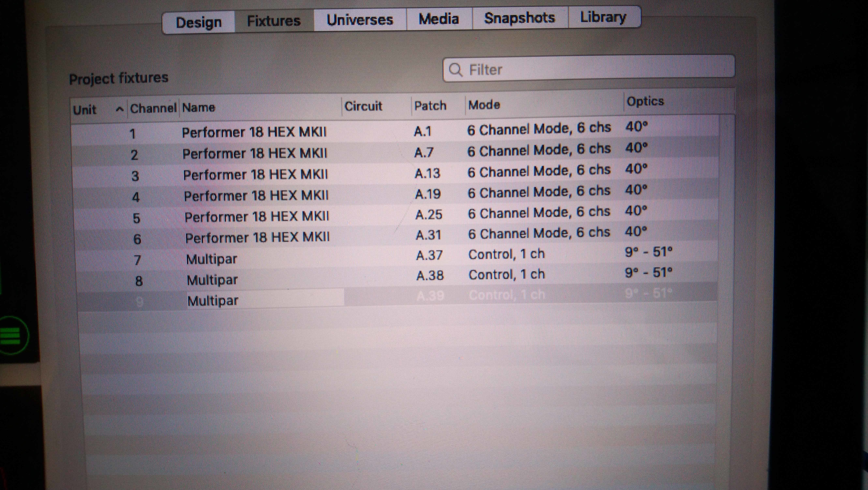
Task: Sort by the Mode column header
Action: (x=484, y=105)
